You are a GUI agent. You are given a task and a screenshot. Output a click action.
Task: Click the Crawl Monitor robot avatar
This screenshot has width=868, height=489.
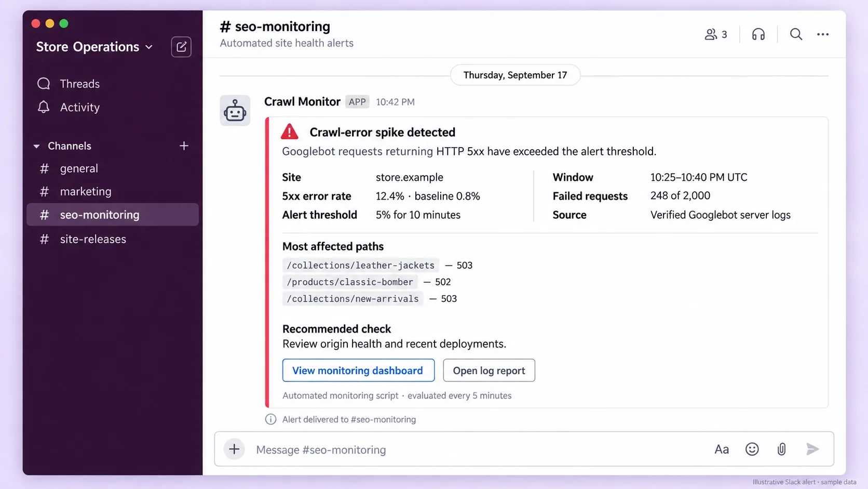coord(235,110)
